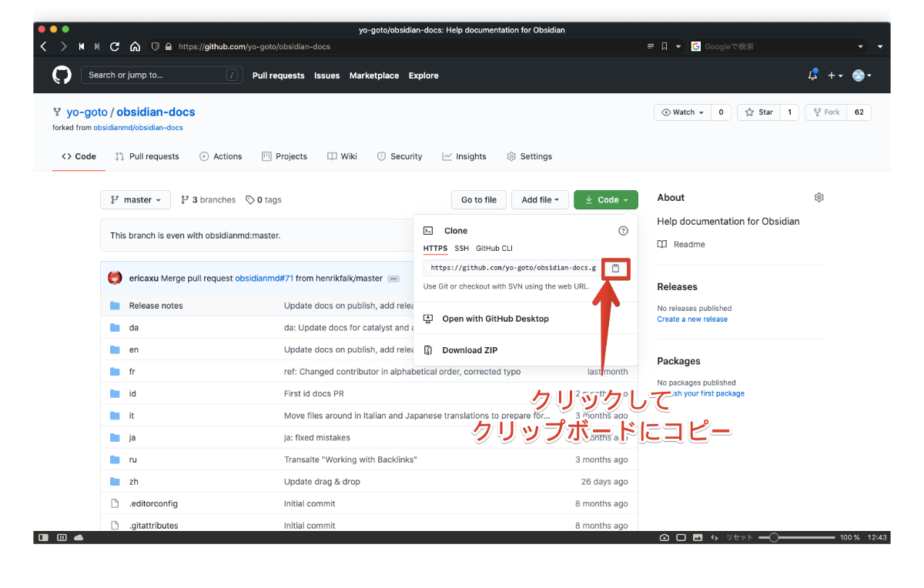924x588 pixels.
Task: Click the clone HTTPS URL text field
Action: [x=512, y=268]
